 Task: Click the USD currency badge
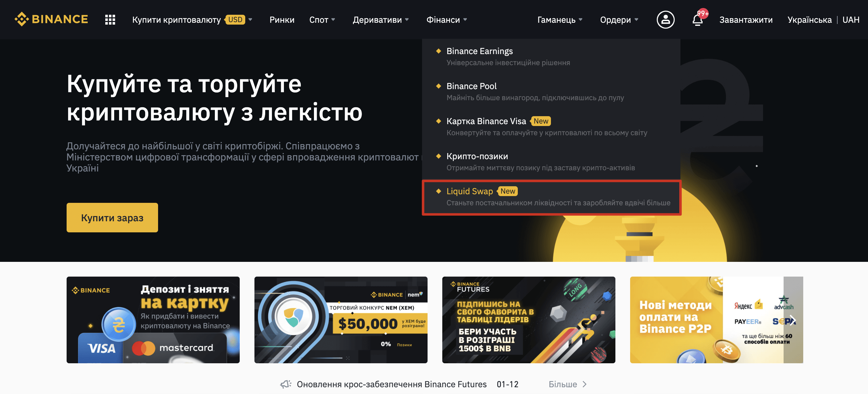click(235, 20)
